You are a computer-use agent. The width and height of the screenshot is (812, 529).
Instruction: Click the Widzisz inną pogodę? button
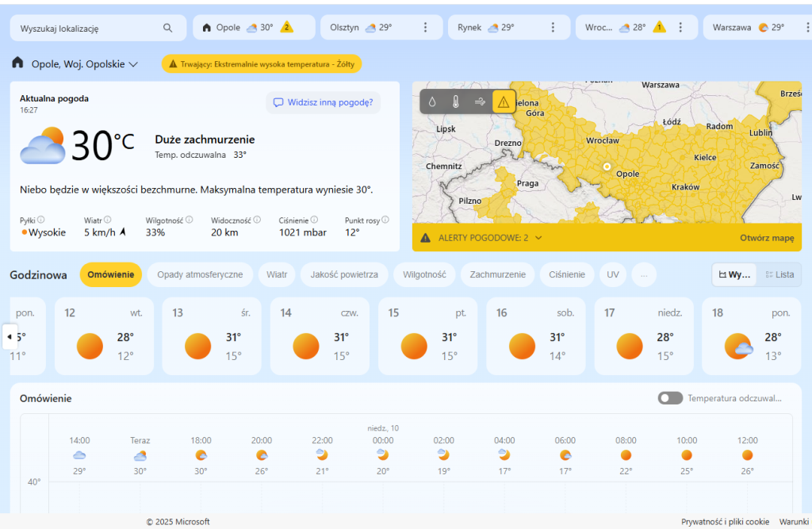point(323,102)
